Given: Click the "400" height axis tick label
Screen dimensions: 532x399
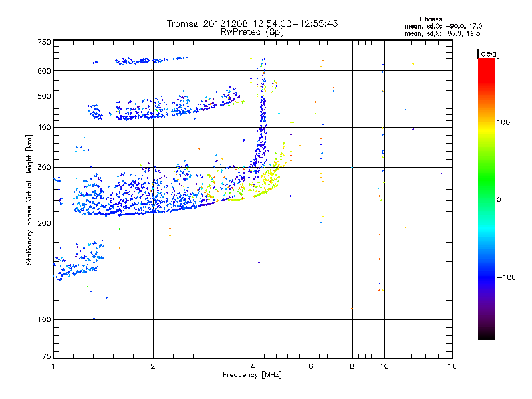Looking at the screenshot, I should click(x=44, y=128).
